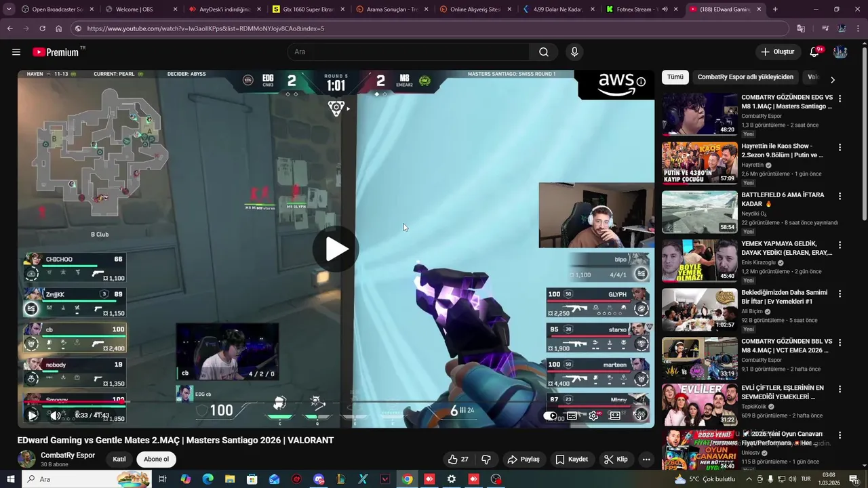This screenshot has width=868, height=488.
Task: Open the CombatRy Espor channel link
Action: 68,455
